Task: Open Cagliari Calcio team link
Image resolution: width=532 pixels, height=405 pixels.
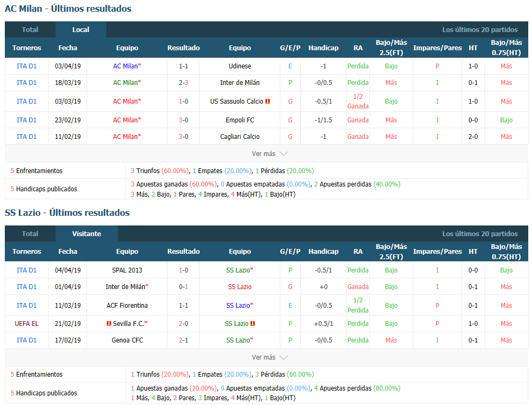Action: pos(240,136)
